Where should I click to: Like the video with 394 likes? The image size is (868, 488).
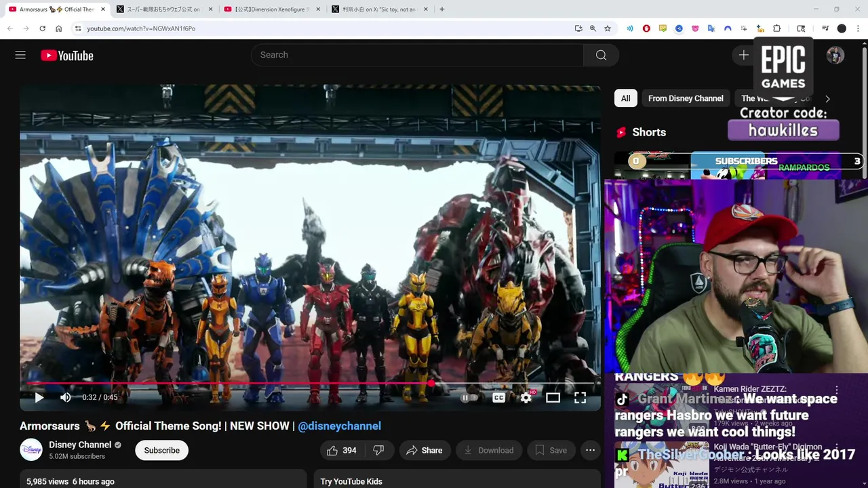click(341, 450)
